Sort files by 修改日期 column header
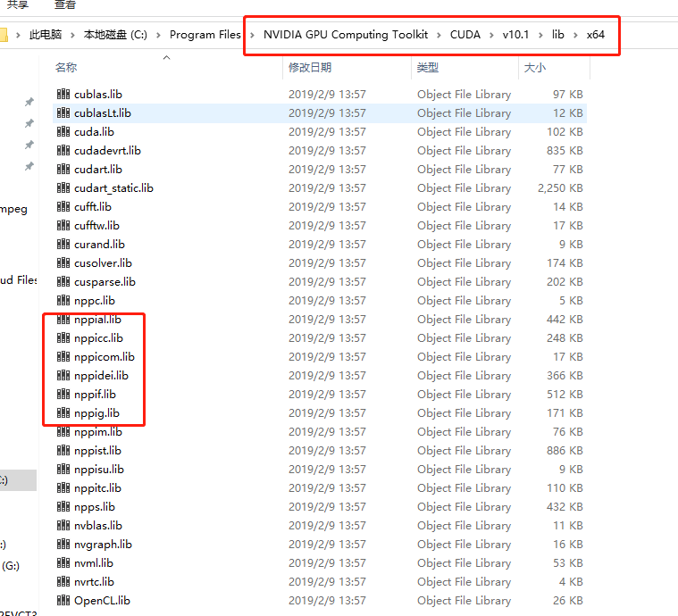Image resolution: width=678 pixels, height=616 pixels. [310, 68]
